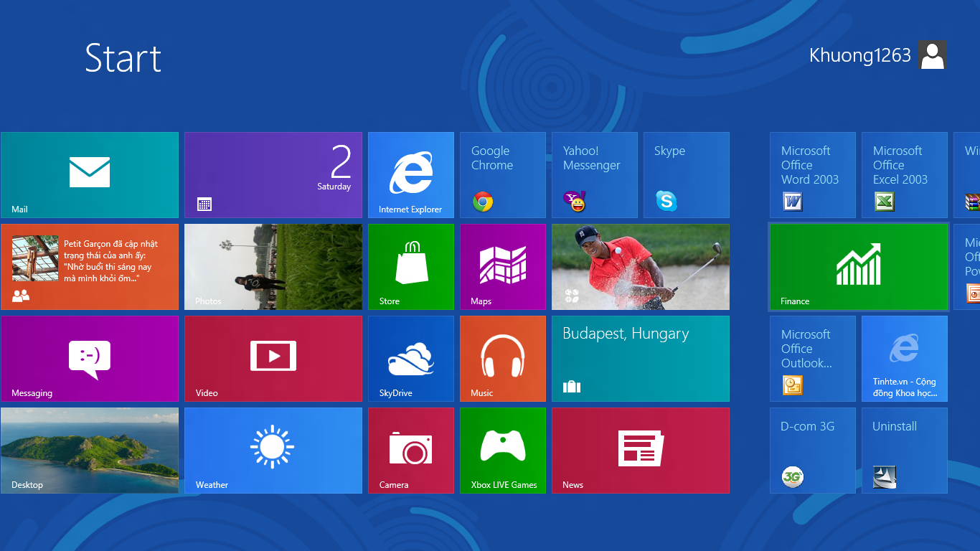Open Microsoft Office Word 2003 tile

click(x=813, y=175)
